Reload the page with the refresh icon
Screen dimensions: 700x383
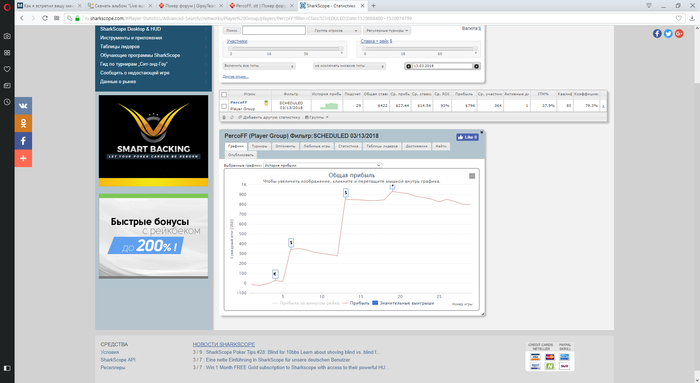click(x=45, y=18)
